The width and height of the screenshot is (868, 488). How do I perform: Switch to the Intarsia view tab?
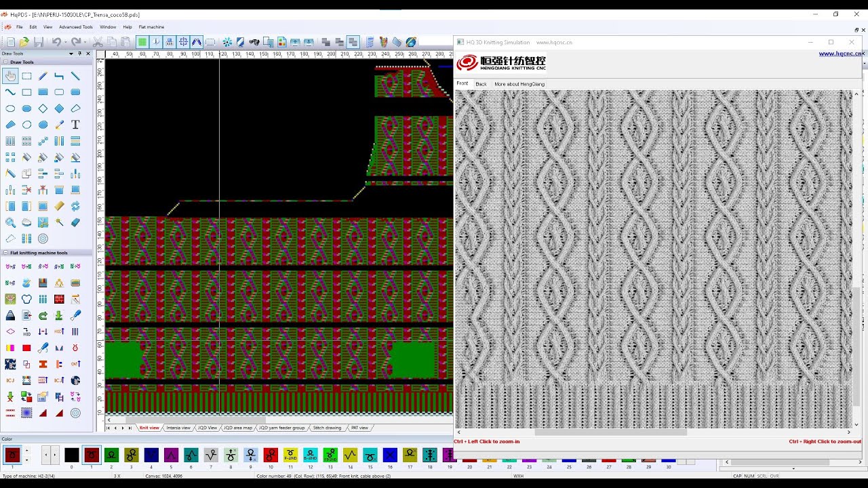(178, 428)
